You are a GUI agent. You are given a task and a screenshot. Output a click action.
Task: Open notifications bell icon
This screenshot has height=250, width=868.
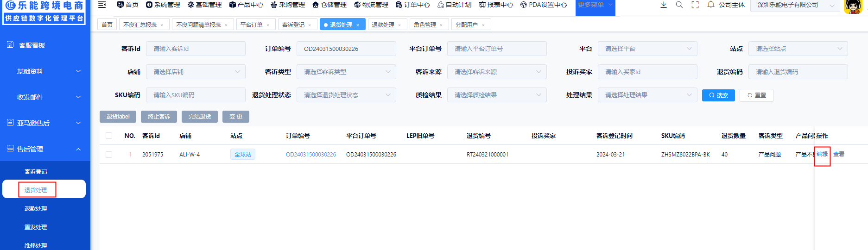(711, 5)
